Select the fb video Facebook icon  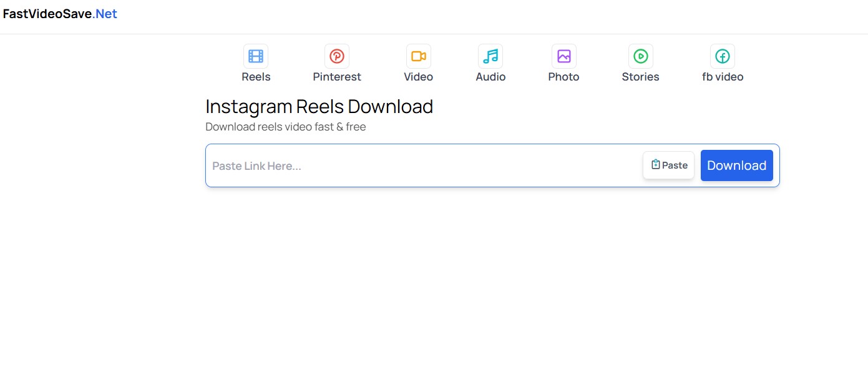722,56
